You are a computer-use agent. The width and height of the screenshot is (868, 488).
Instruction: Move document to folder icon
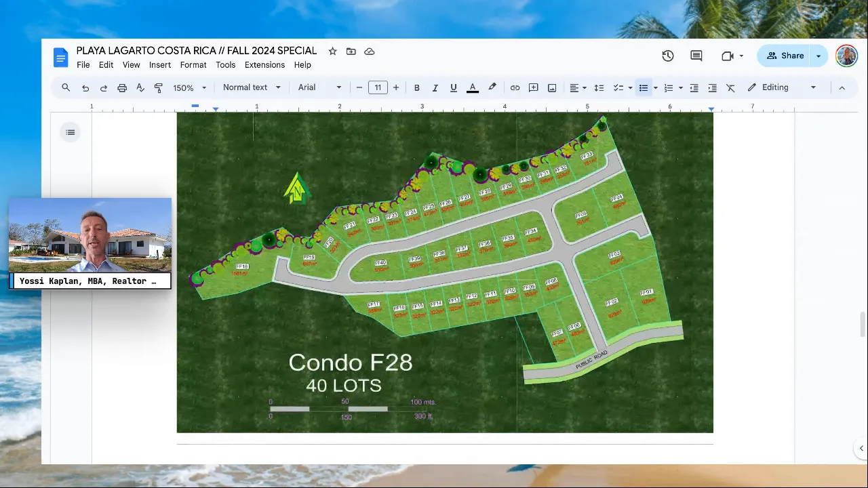pyautogui.click(x=351, y=52)
